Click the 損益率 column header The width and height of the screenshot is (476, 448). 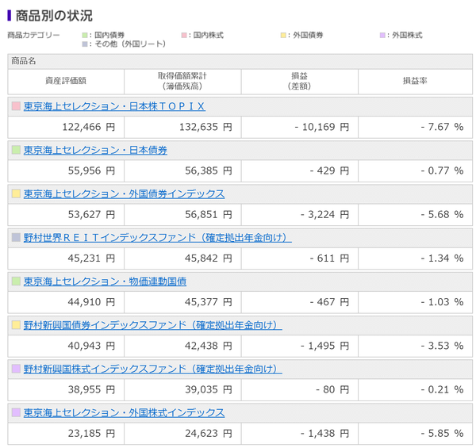click(415, 81)
